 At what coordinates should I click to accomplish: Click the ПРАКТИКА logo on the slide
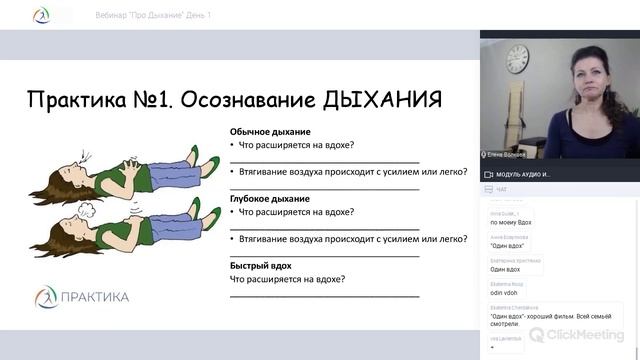tap(82, 297)
